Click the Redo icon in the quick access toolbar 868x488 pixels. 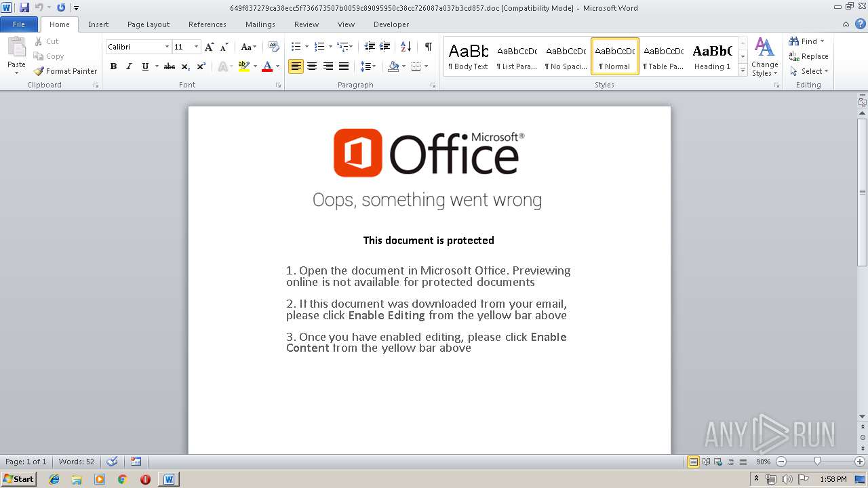pyautogui.click(x=61, y=7)
